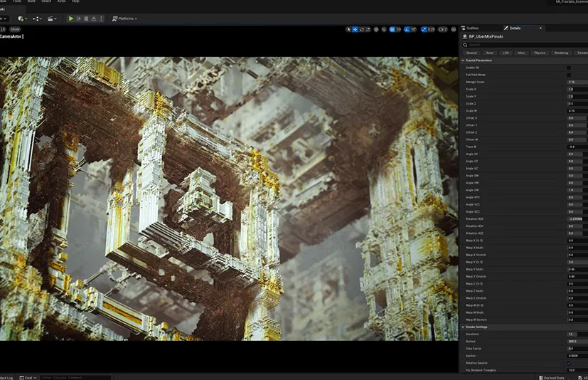Activate the Scale tool in viewport
This screenshot has width=588, height=380.
[x=368, y=29]
